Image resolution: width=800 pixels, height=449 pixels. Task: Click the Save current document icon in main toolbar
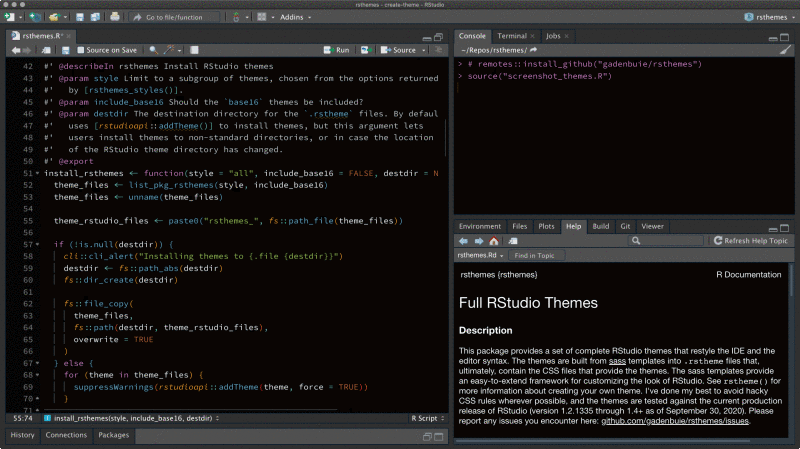pyautogui.click(x=80, y=17)
